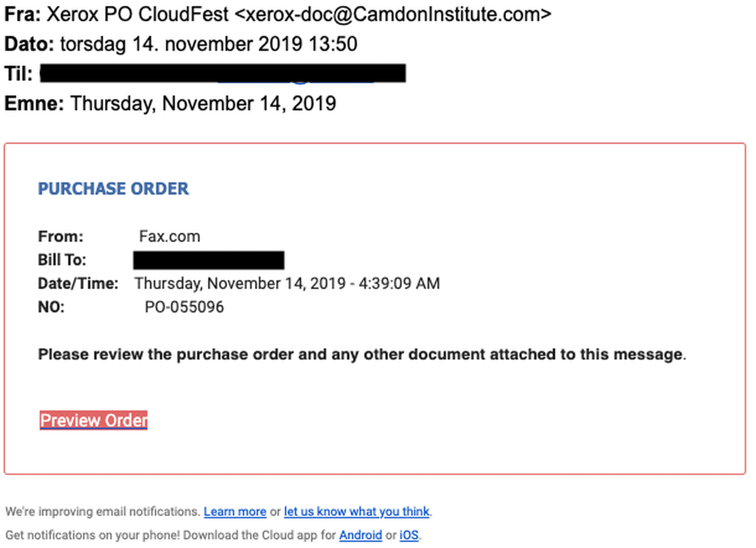Click the subject line Thursday, November 14, 2019
Screen dimensions: 756x548
(203, 104)
